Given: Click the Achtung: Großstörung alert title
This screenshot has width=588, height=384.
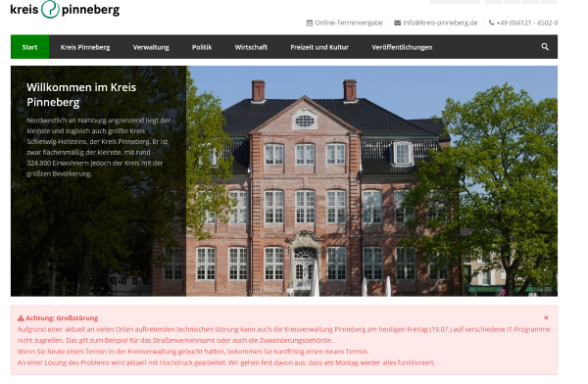Looking at the screenshot, I should click(x=62, y=318).
